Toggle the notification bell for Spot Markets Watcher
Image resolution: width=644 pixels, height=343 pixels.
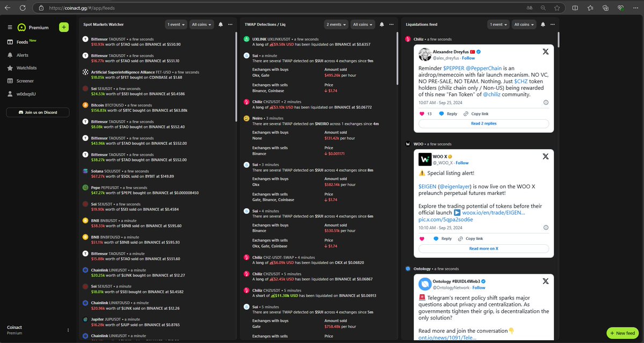221,25
